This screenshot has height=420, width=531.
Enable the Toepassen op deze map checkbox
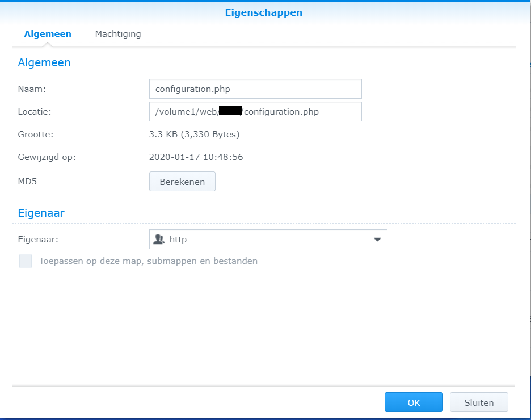pos(26,261)
